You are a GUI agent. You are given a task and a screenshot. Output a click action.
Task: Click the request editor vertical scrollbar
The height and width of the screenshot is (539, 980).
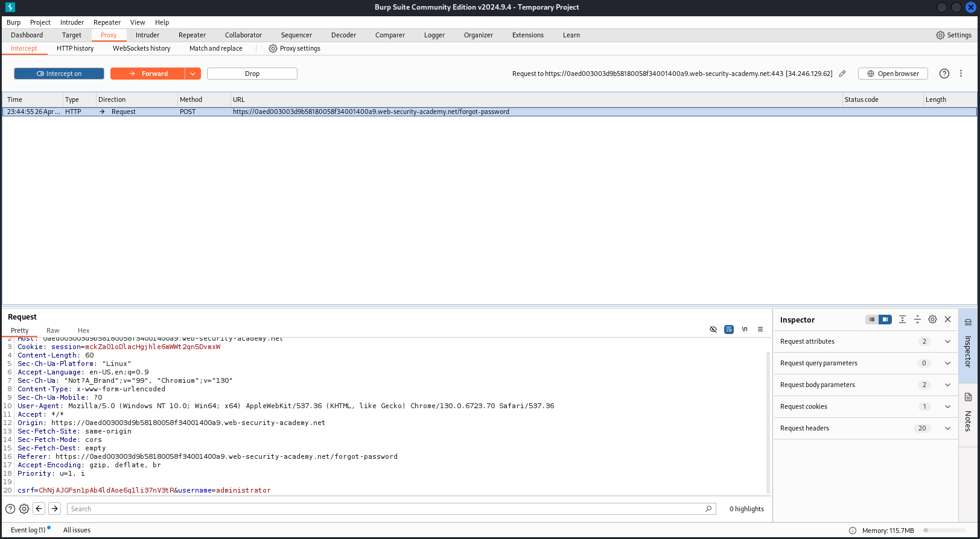click(768, 422)
